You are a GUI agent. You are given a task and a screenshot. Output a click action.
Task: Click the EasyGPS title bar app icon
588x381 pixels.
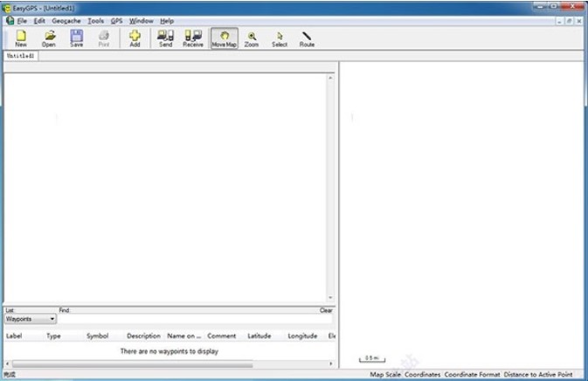pos(6,8)
